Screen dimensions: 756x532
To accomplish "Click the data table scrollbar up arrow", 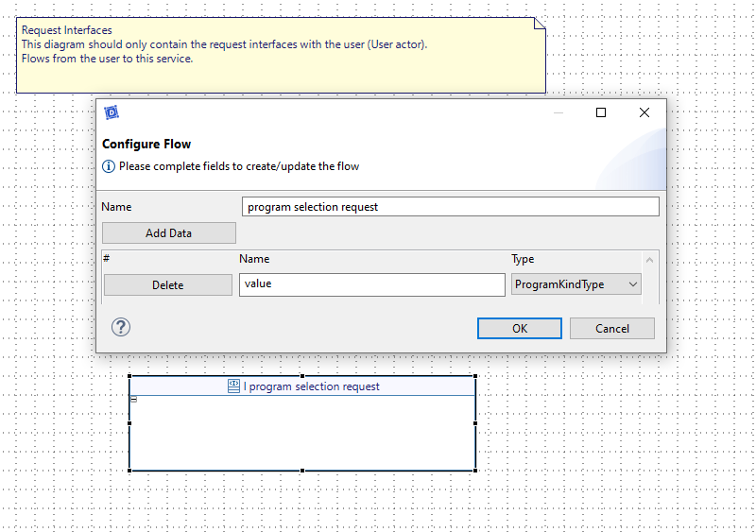I will click(x=649, y=260).
